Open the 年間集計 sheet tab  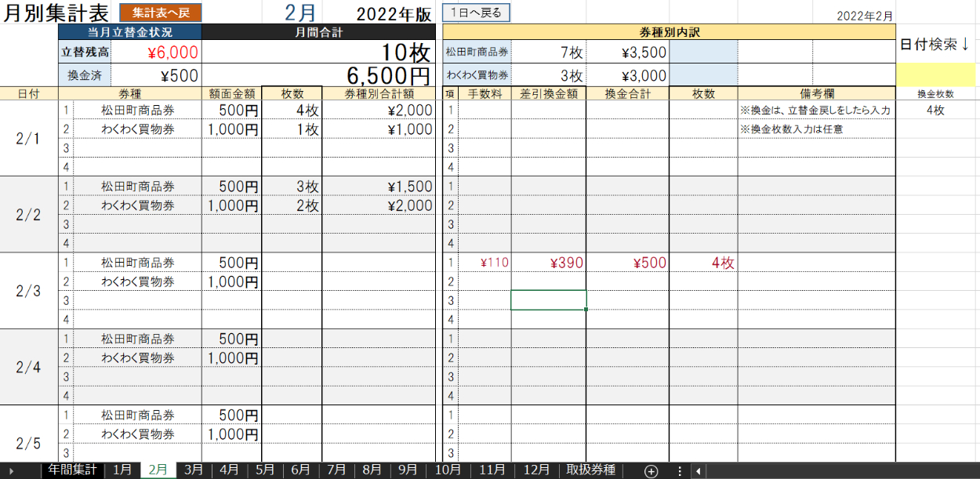coord(71,470)
